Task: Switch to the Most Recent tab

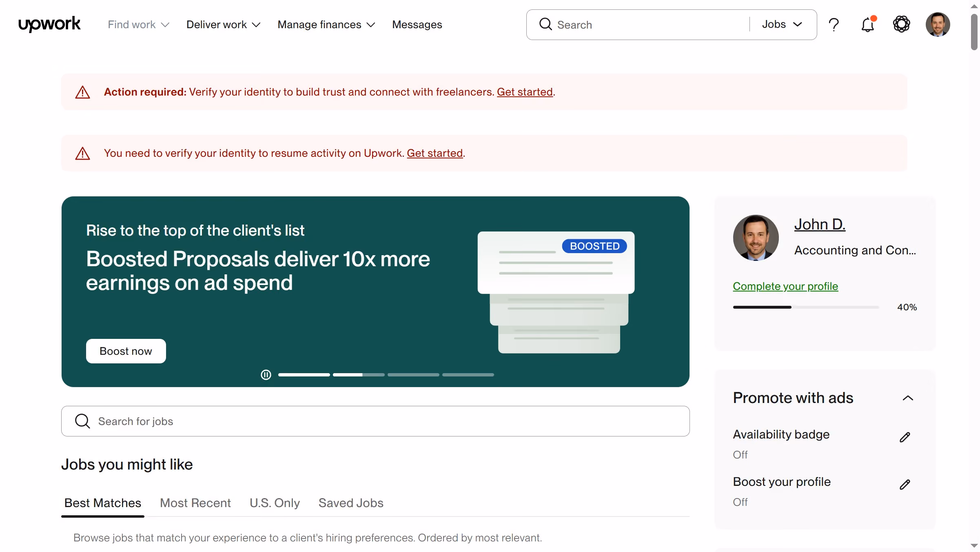Action: click(195, 503)
